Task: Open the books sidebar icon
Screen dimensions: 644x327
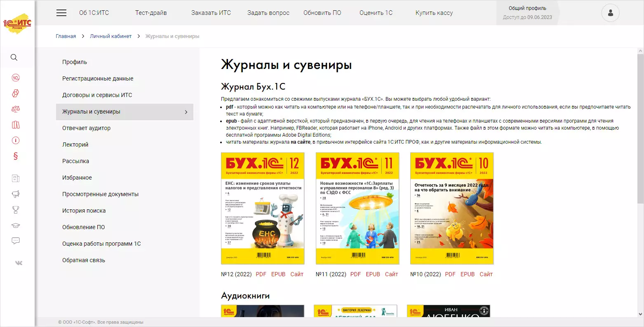Action: pyautogui.click(x=16, y=125)
